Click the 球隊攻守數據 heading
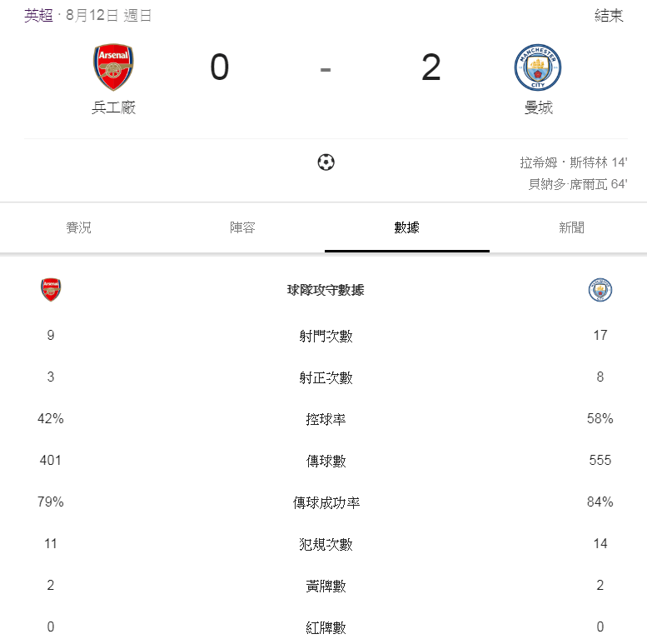This screenshot has width=647, height=644. (x=326, y=291)
